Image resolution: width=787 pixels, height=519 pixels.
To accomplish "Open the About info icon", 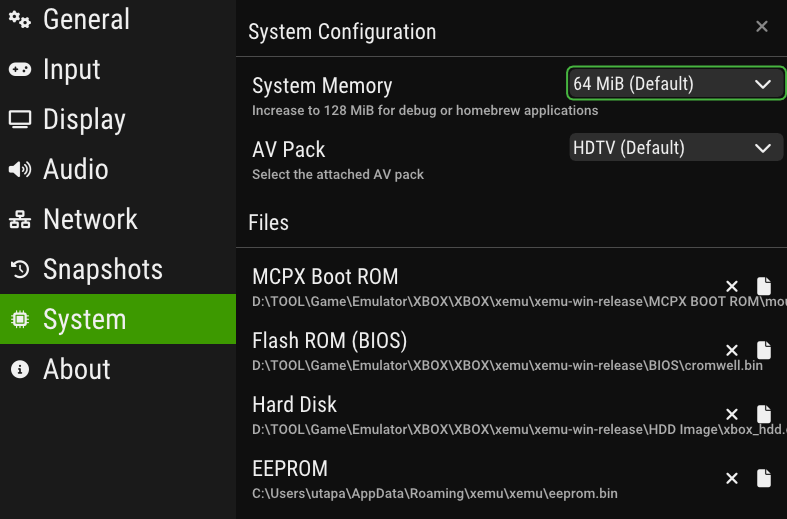I will (20, 369).
